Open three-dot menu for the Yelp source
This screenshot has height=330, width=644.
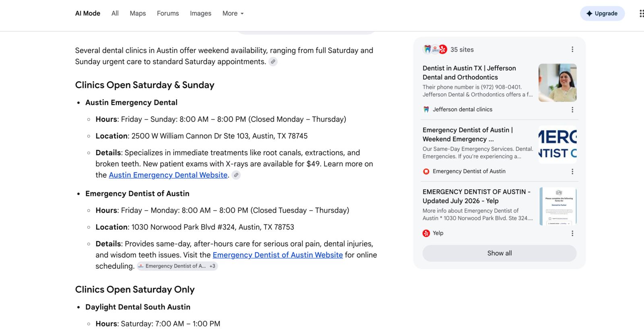point(572,233)
